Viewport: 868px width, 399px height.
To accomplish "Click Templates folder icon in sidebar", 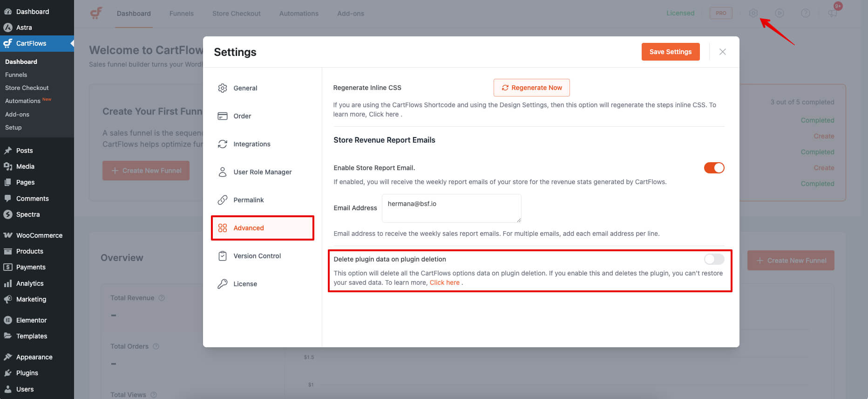I will pyautogui.click(x=8, y=336).
